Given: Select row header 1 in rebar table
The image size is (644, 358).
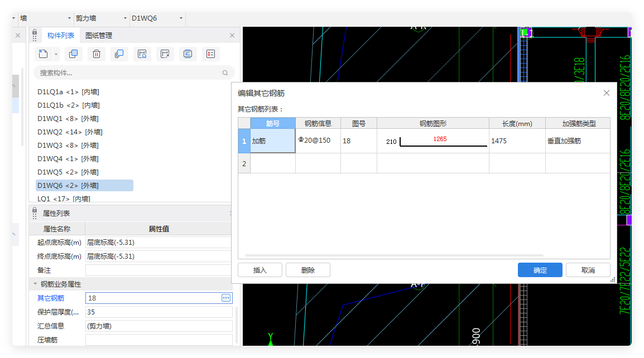Looking at the screenshot, I should tap(244, 141).
